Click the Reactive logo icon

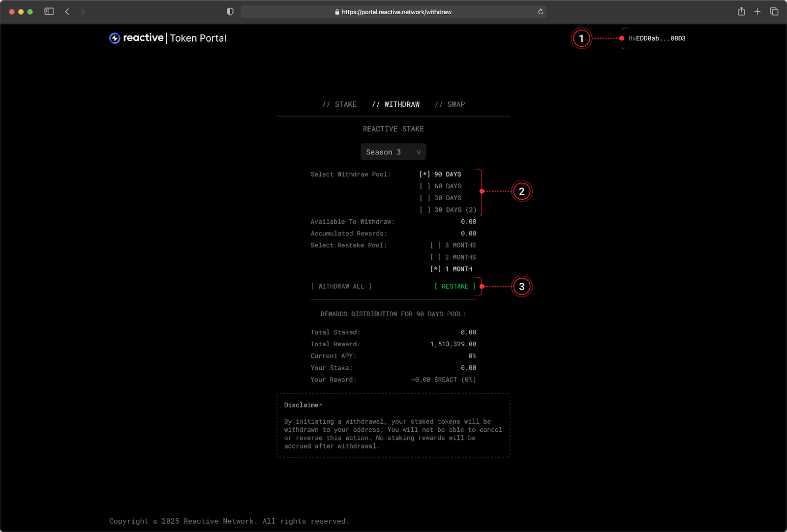point(115,38)
